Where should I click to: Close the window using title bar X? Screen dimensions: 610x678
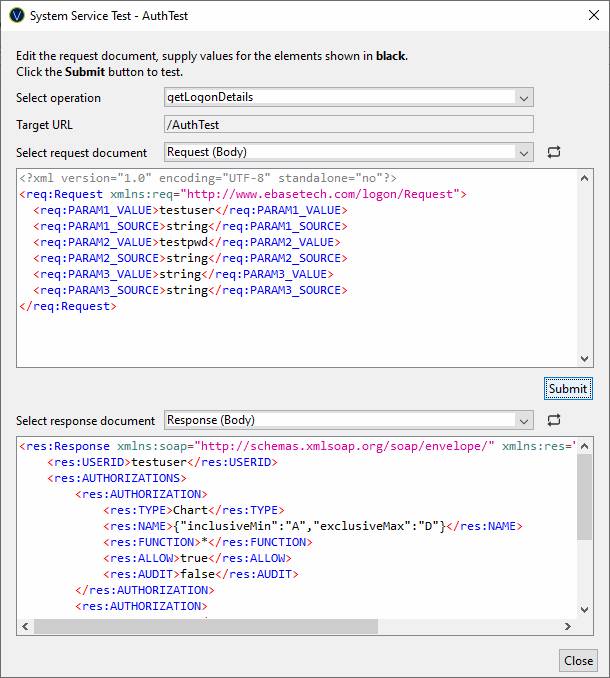(x=586, y=16)
